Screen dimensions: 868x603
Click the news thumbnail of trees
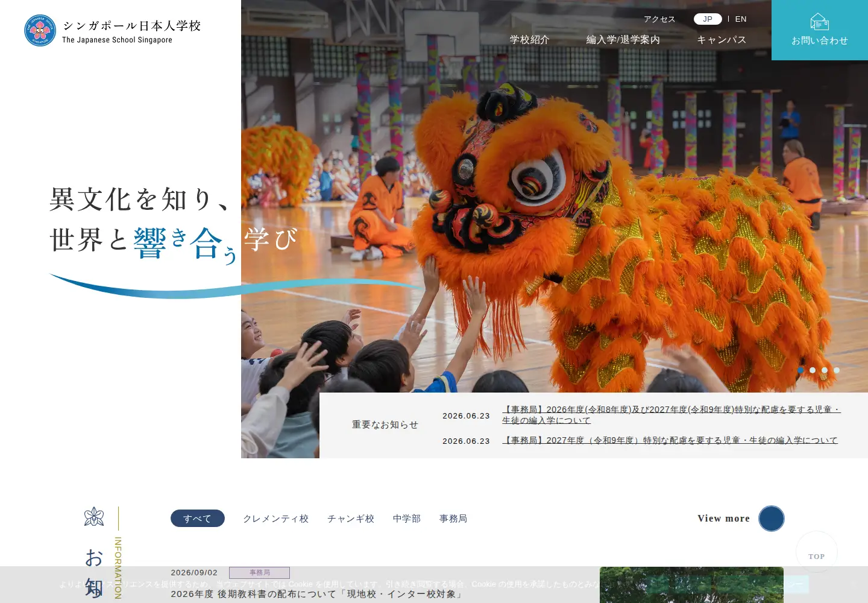[x=691, y=585]
